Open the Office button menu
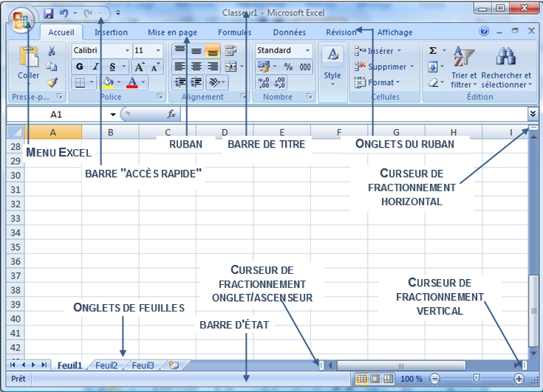The width and height of the screenshot is (543, 392). click(21, 19)
